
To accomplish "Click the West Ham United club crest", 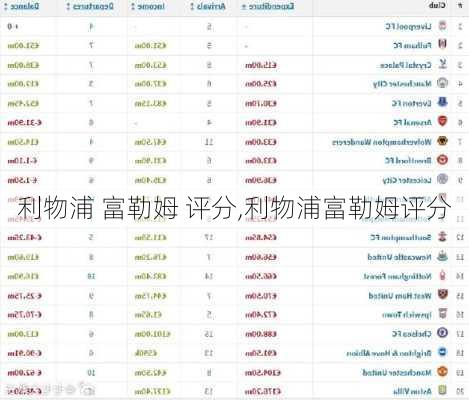I will [x=442, y=295].
